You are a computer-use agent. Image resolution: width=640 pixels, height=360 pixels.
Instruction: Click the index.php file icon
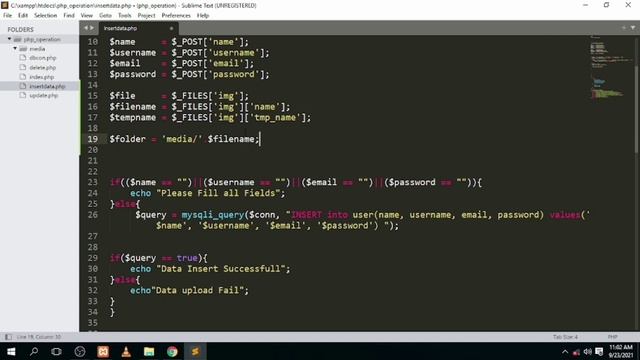(x=23, y=77)
